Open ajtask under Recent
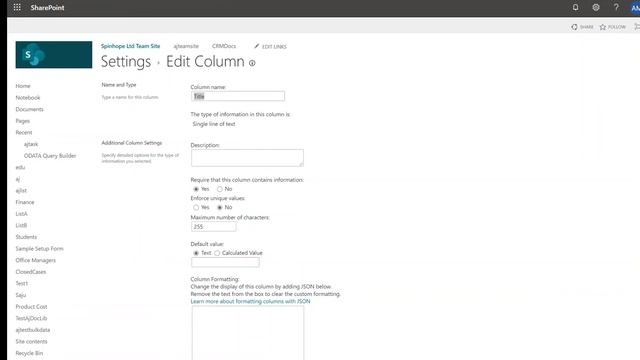Viewport: 640px width, 360px height. [x=31, y=144]
